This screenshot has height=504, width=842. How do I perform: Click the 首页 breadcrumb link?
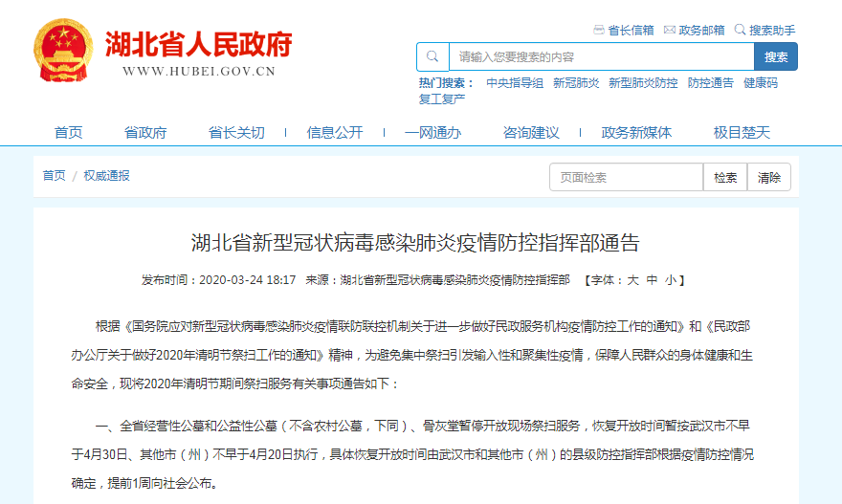tap(54, 176)
